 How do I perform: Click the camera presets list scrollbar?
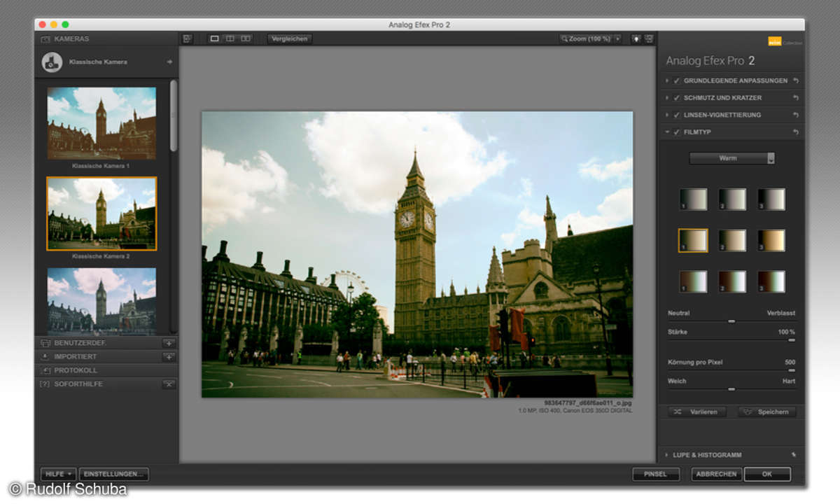(x=174, y=115)
